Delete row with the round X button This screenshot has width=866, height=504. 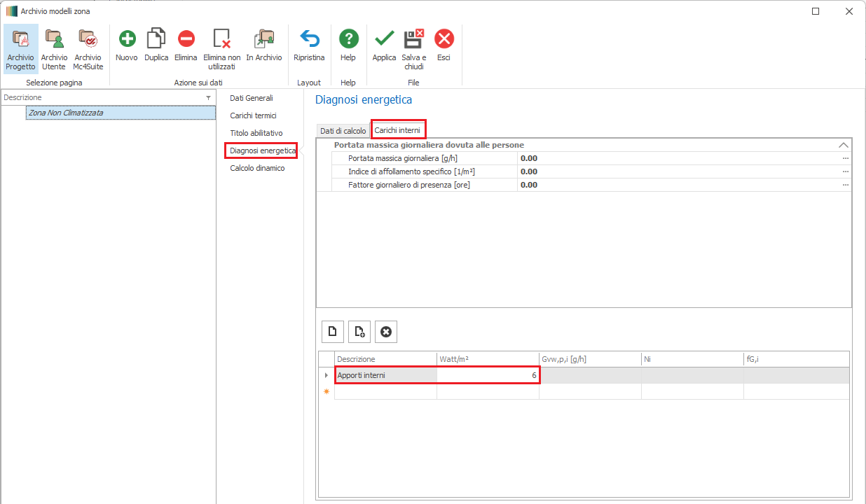(x=386, y=332)
